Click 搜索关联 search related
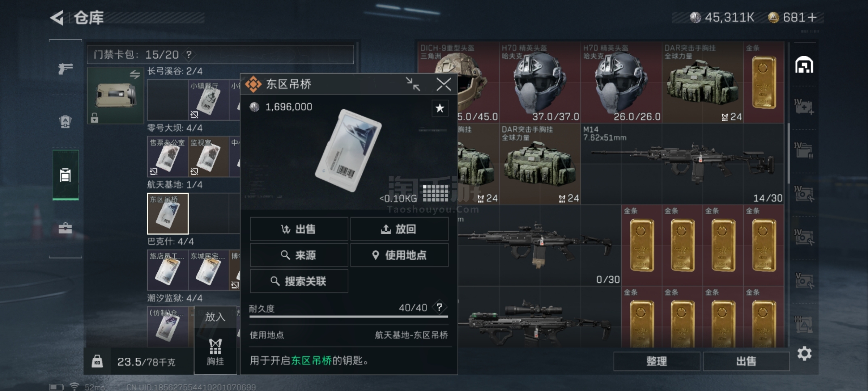Image resolution: width=868 pixels, height=391 pixels. pos(299,281)
